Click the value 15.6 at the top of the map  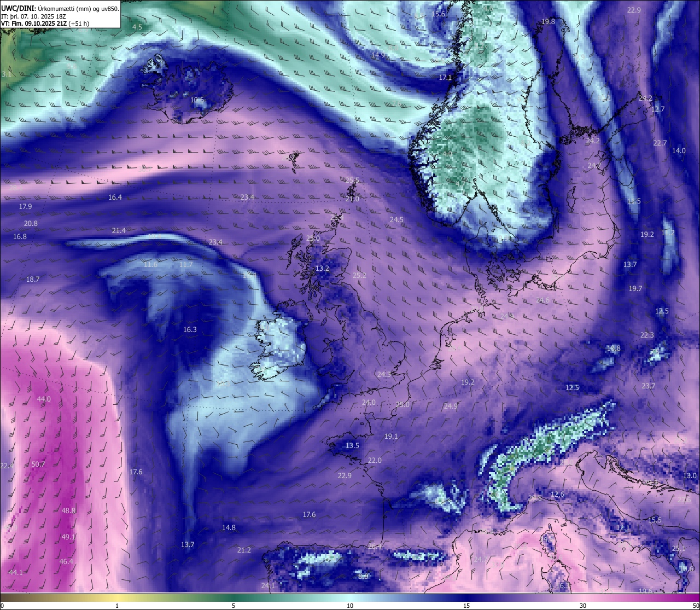(x=439, y=14)
